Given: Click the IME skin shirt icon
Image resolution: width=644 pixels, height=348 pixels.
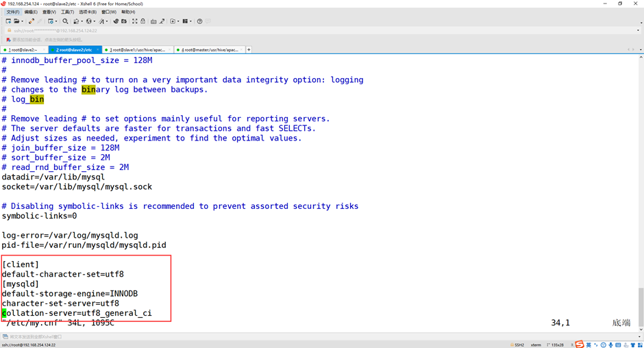Looking at the screenshot, I should pyautogui.click(x=633, y=345).
